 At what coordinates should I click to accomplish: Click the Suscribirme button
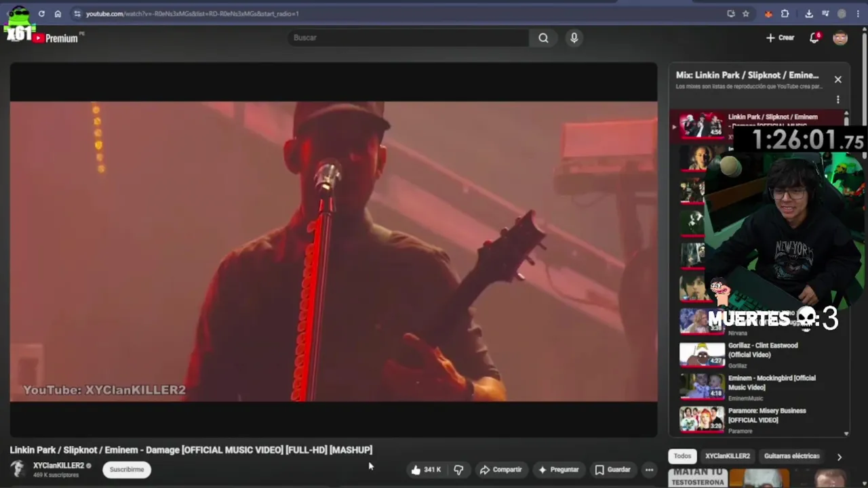click(x=127, y=469)
